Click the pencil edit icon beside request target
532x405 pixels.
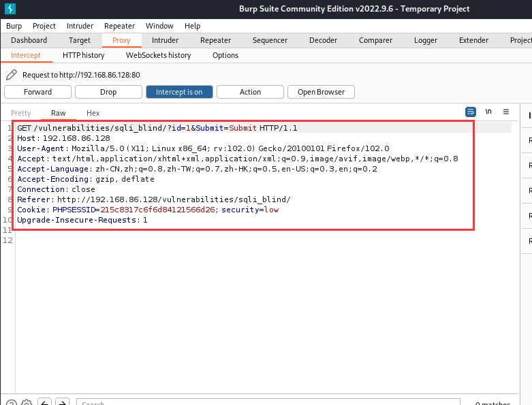12,75
